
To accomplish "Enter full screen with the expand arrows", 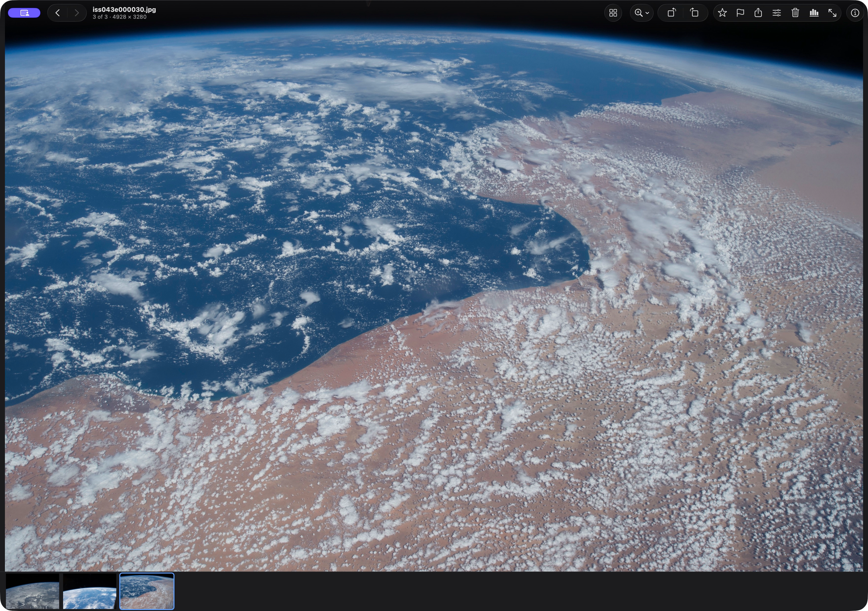I will tap(832, 13).
